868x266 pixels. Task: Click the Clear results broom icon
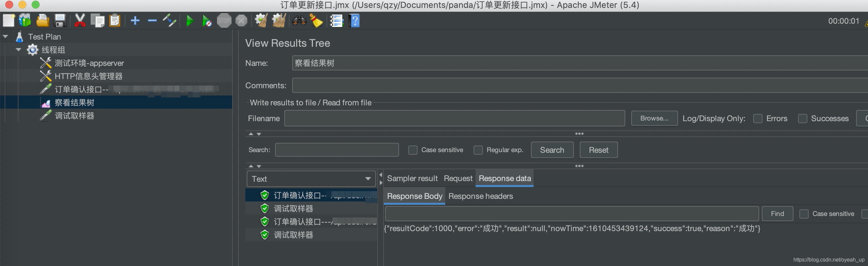coord(261,21)
